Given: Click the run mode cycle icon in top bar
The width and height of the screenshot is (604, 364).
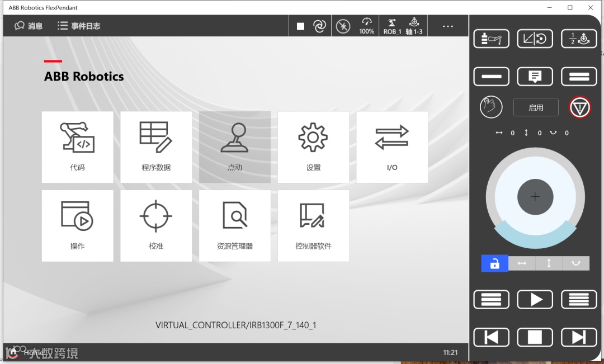Looking at the screenshot, I should pos(319,26).
